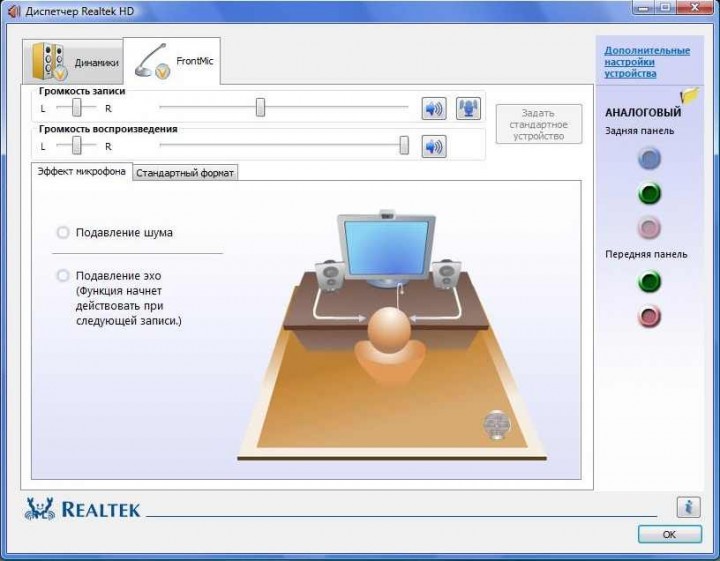
Task: Select the pink front panel jack
Action: pyautogui.click(x=649, y=316)
